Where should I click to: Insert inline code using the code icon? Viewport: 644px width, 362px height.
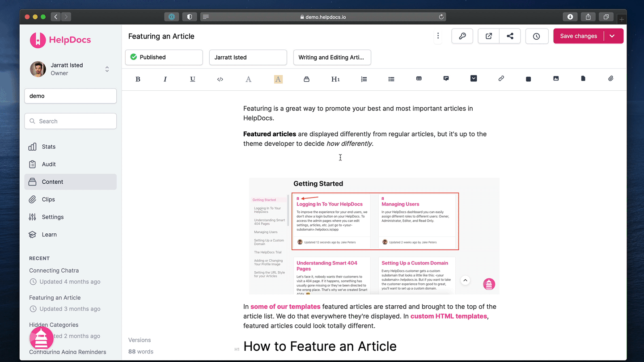point(220,79)
